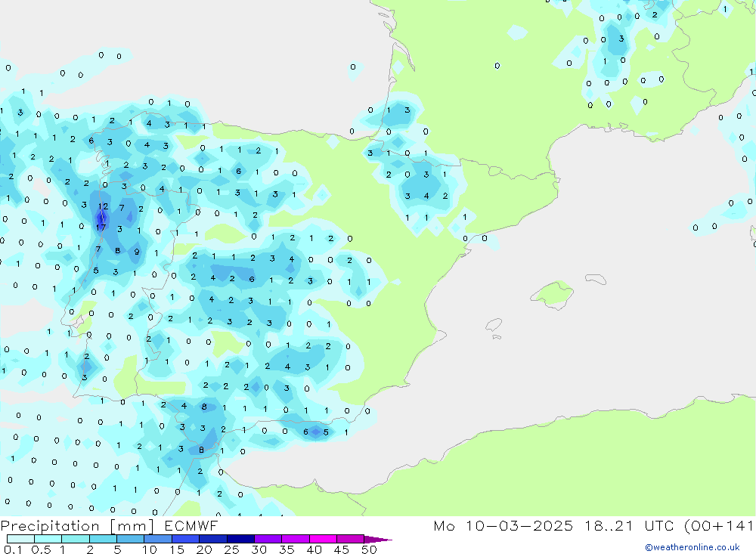This screenshot has width=756, height=554.
Task: Select the '12' precipitation value on the map
Action: (x=103, y=206)
